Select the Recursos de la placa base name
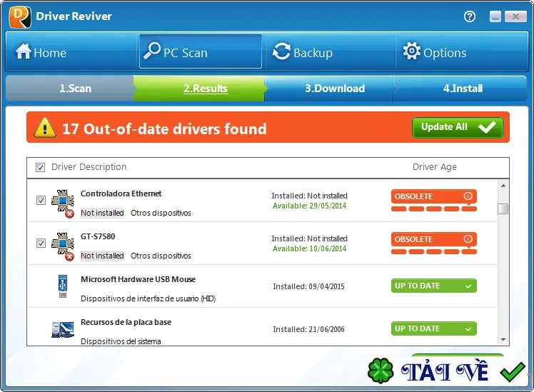The height and width of the screenshot is (392, 534). point(126,323)
